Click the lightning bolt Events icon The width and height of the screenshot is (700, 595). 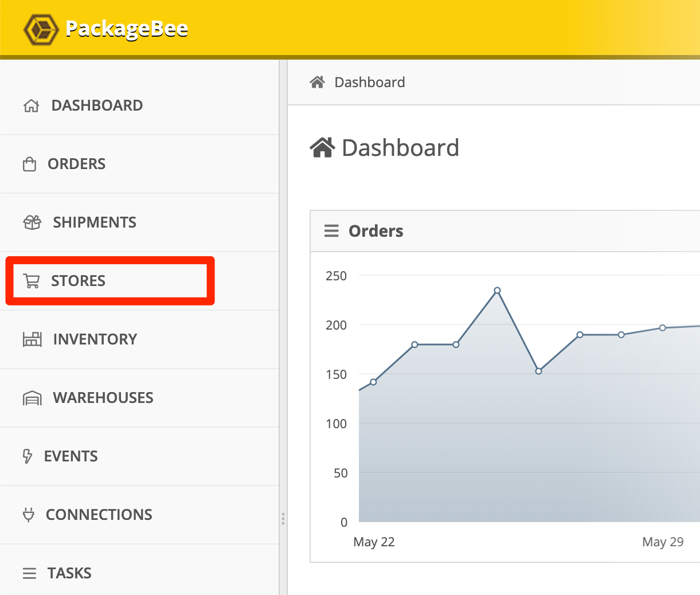[x=27, y=456]
